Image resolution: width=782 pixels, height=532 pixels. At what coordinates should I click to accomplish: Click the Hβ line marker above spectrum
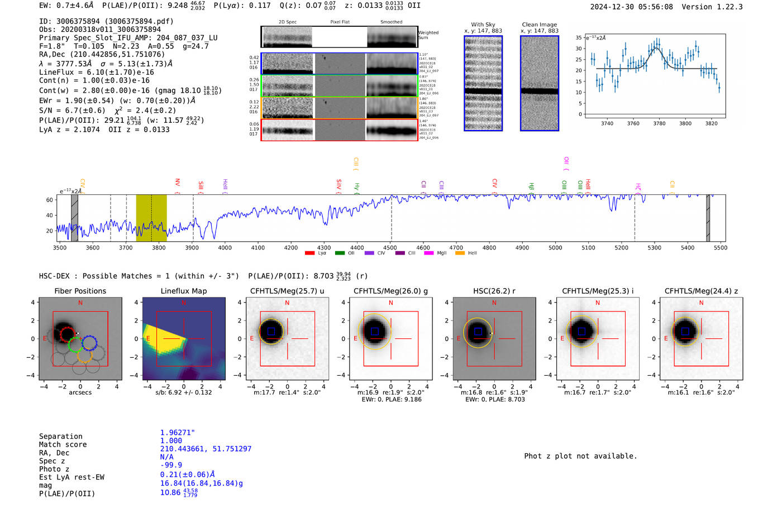tap(532, 188)
